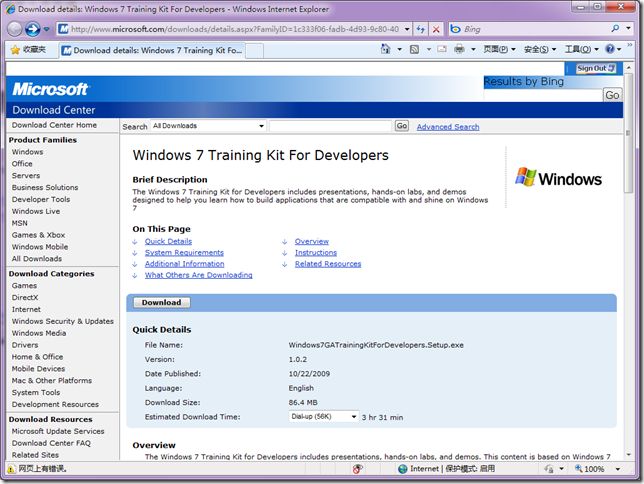Open Download Center Home link

click(54, 125)
